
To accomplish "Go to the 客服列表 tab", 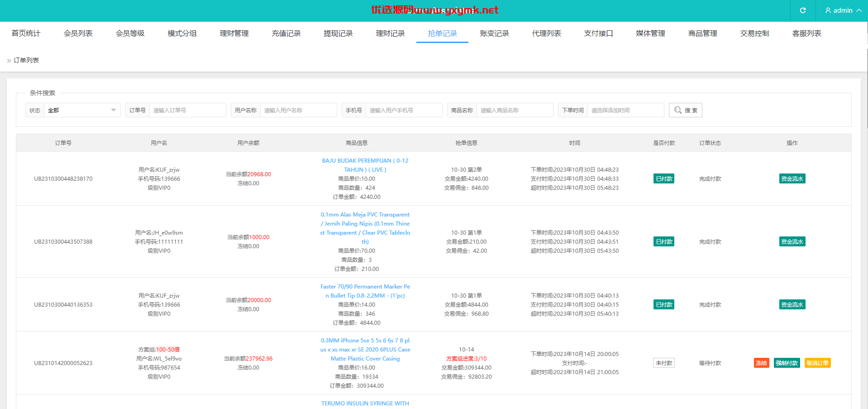I will click(806, 33).
